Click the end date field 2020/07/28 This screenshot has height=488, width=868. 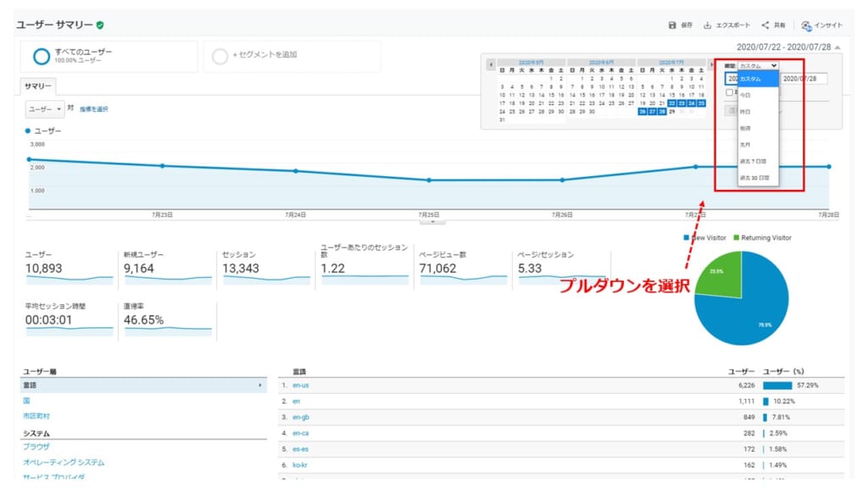[x=804, y=79]
